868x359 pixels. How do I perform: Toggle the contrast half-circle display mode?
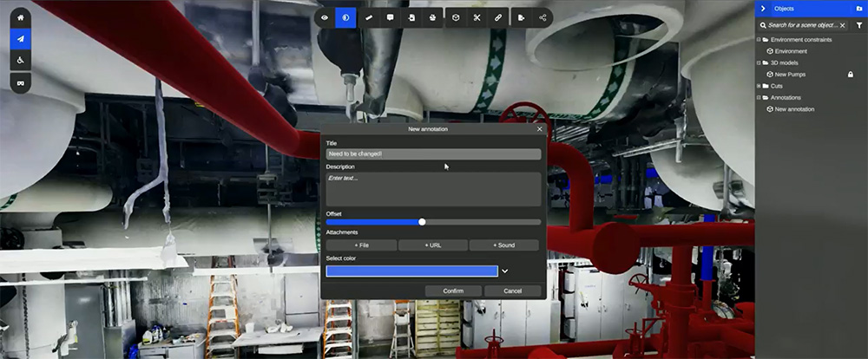point(345,17)
